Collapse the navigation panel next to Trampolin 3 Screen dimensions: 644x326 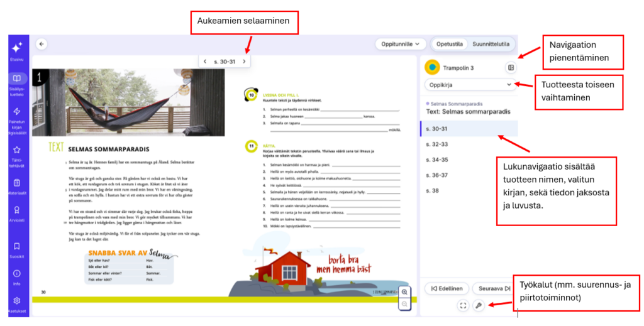click(x=511, y=67)
